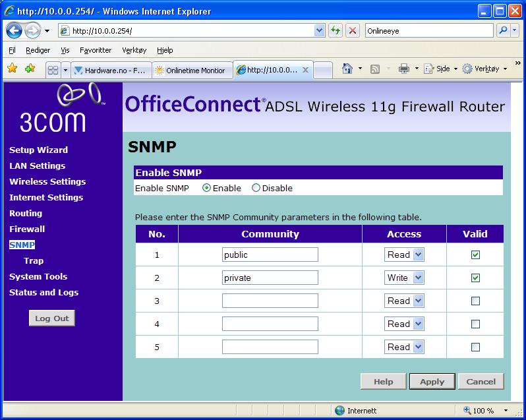This screenshot has height=420, width=526.
Task: Check the Valid box in row 5
Action: [475, 347]
